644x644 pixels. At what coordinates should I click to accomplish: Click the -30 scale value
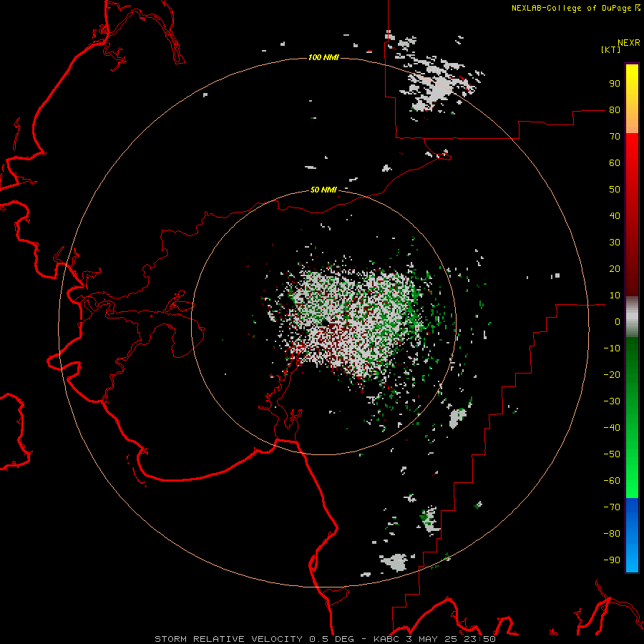(612, 401)
